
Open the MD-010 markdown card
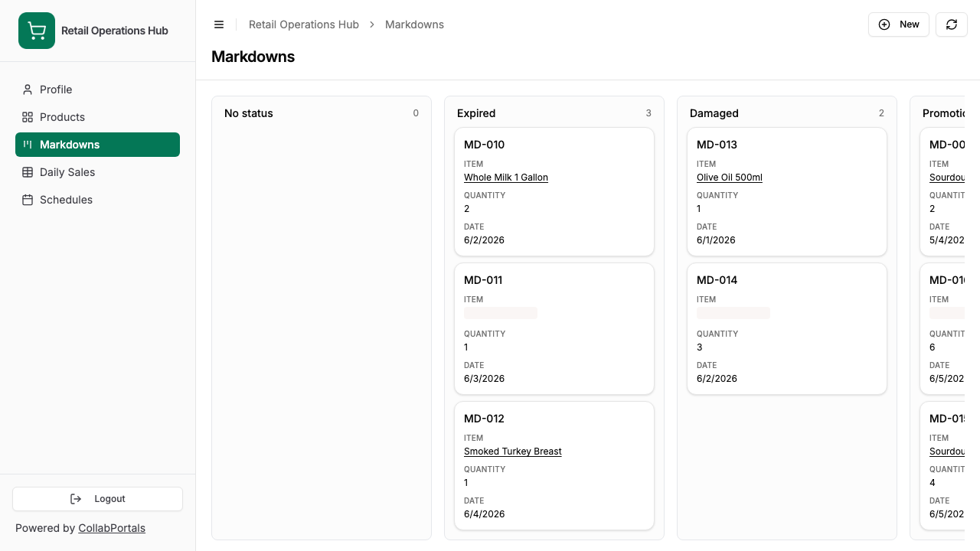(x=554, y=192)
